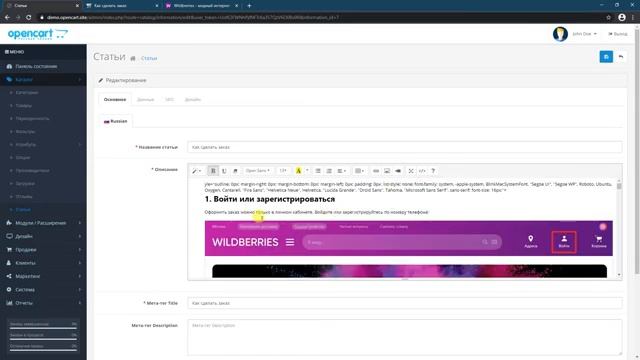Screen dimensions: 640x360
Task: Expand Атрибуты submenu in the sidebar
Action: pos(43,144)
